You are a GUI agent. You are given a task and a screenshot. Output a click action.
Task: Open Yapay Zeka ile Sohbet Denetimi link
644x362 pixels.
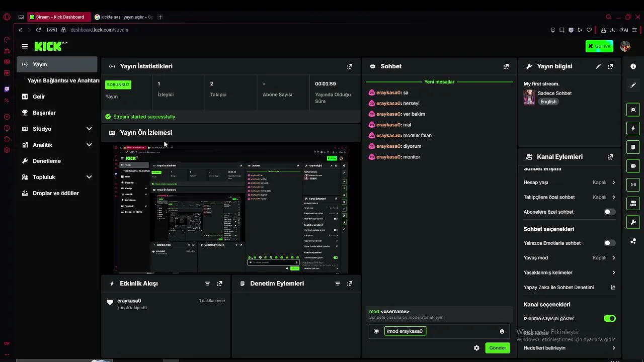tap(569, 288)
